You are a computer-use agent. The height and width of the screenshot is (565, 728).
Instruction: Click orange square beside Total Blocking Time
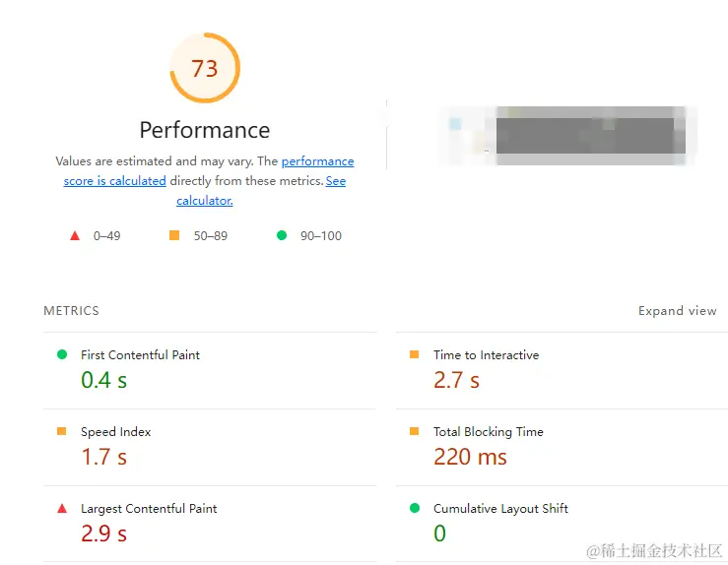[x=414, y=431]
